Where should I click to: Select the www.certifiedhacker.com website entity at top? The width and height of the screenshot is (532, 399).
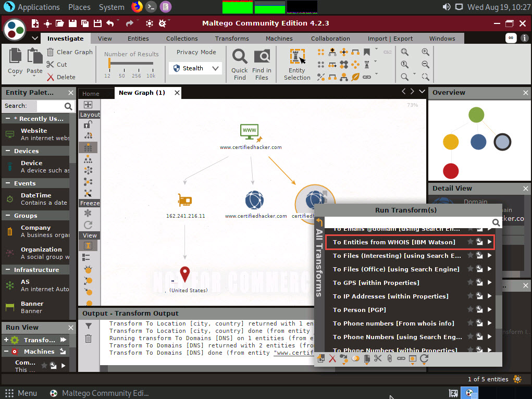tap(250, 132)
